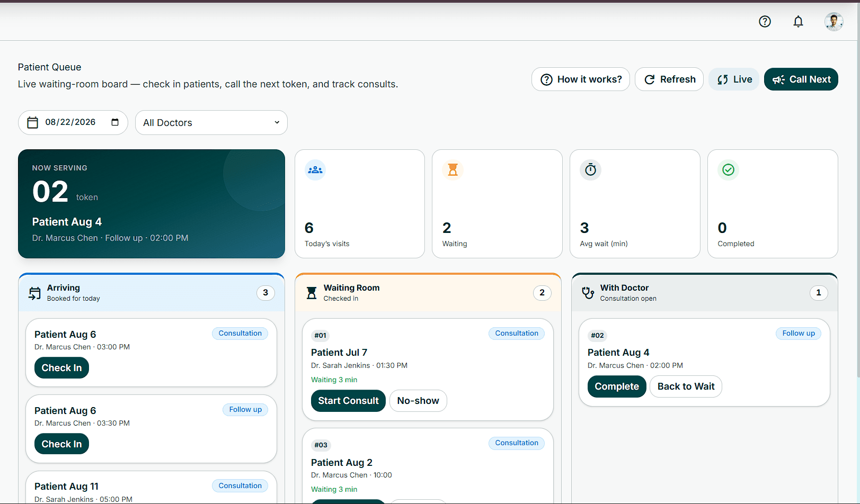Click the Arriving column calendar icon
Viewport: 860px width, 504px height.
coord(35,293)
